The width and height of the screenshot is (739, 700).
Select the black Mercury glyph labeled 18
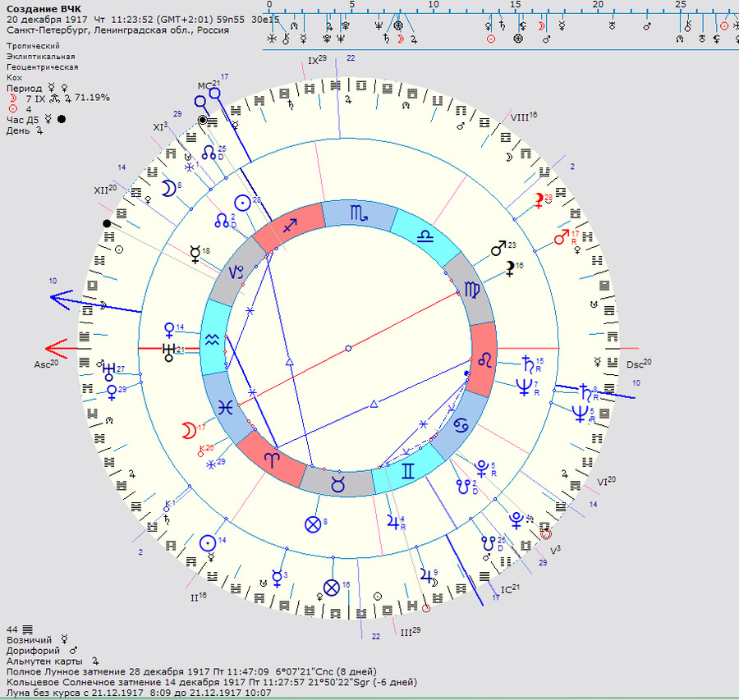(195, 254)
